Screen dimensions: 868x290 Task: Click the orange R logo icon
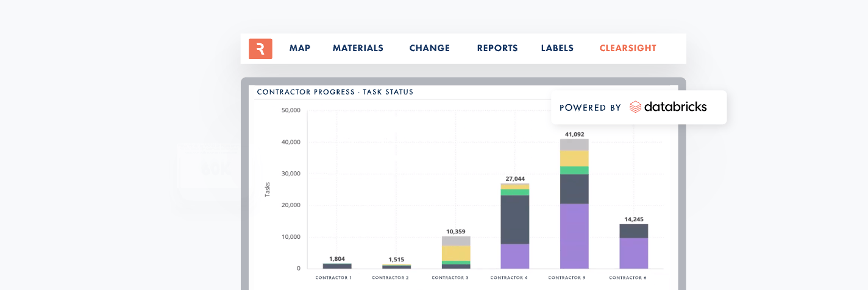(x=260, y=49)
